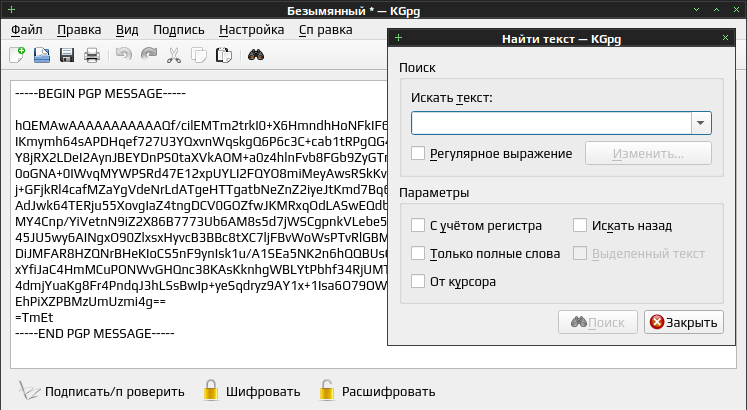Close the Найти текст dialog with X

(x=725, y=38)
